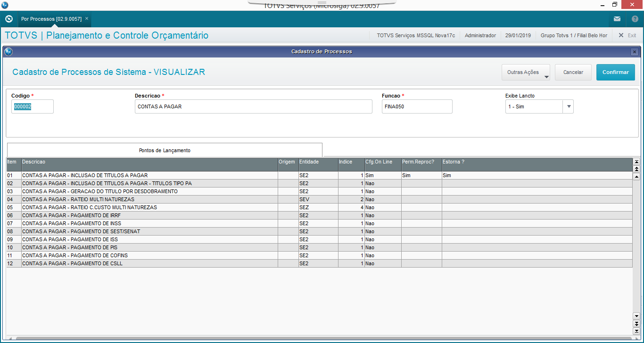Open the mail envelope icon
The height and width of the screenshot is (343, 644).
(617, 19)
